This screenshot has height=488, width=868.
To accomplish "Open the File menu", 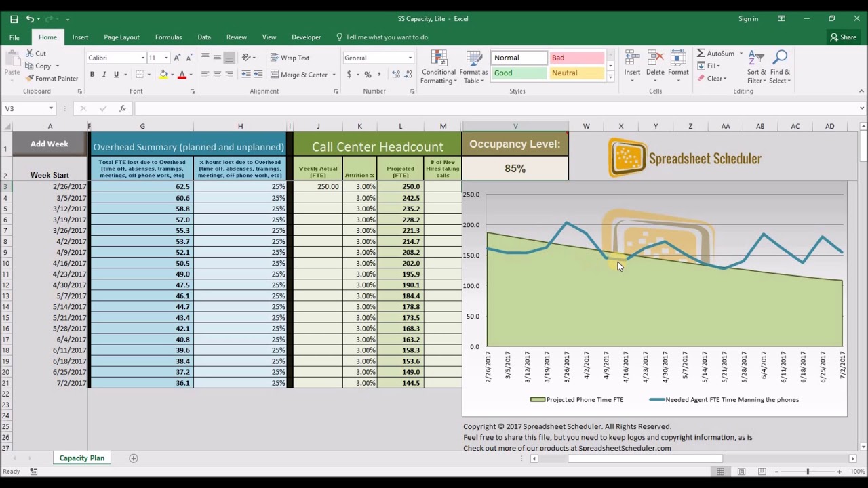I will (14, 37).
